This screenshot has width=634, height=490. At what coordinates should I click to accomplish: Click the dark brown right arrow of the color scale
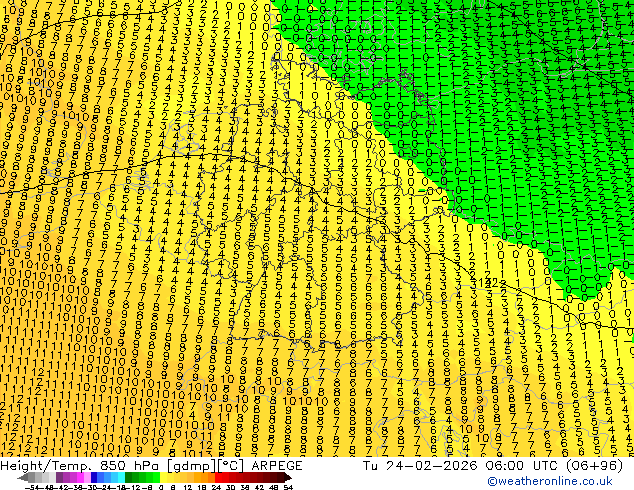point(288,477)
